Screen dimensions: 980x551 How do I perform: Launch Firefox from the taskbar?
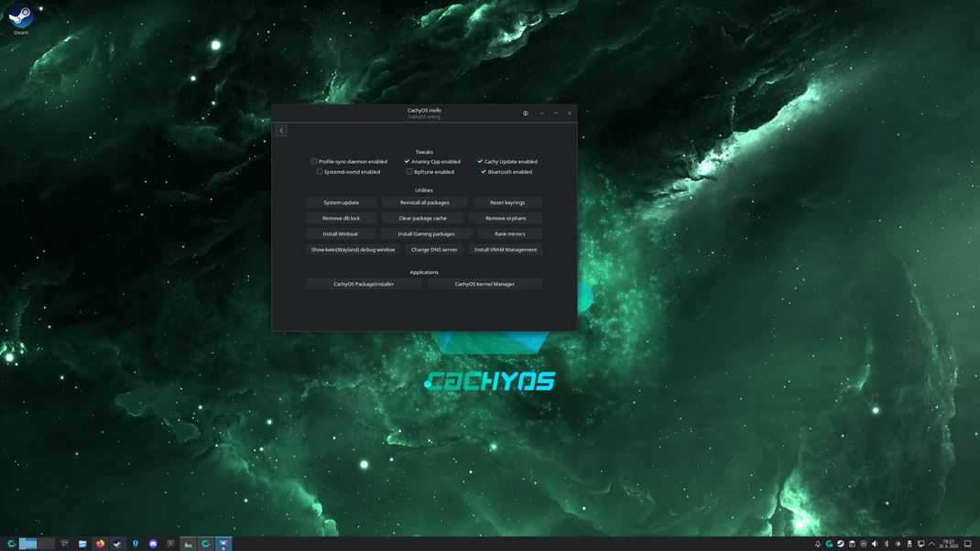point(100,544)
